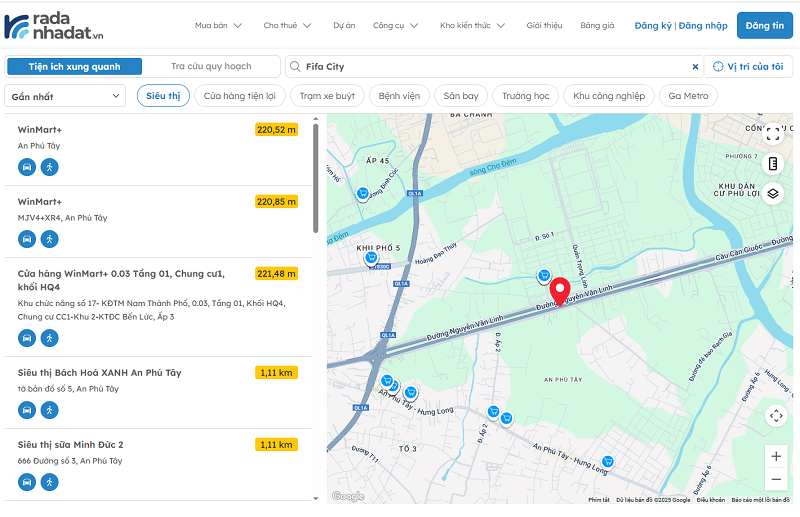
Task: Click into the Fifa City search field
Action: (x=494, y=66)
